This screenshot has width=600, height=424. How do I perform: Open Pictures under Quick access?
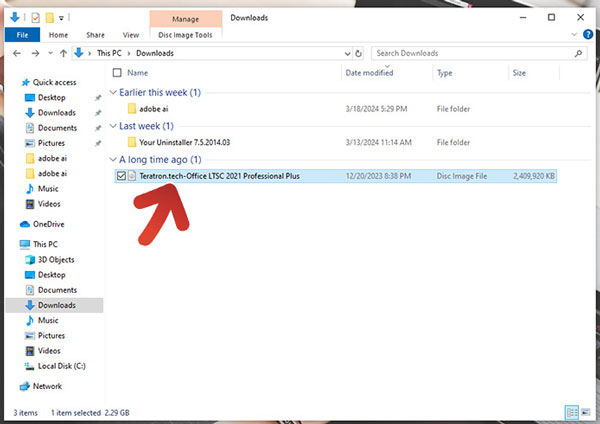pos(51,143)
